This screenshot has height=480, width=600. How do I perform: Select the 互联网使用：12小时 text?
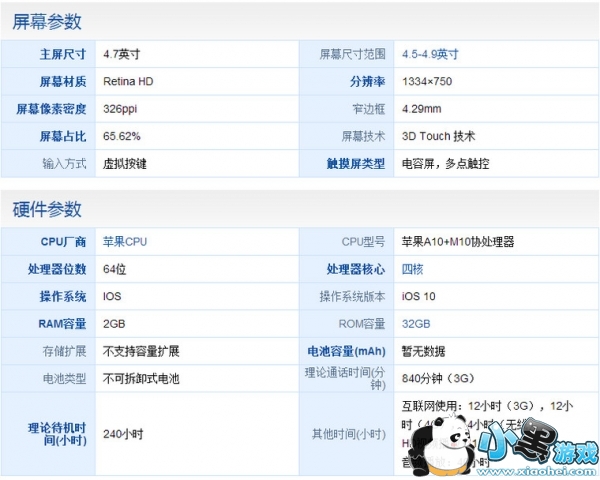(x=451, y=406)
